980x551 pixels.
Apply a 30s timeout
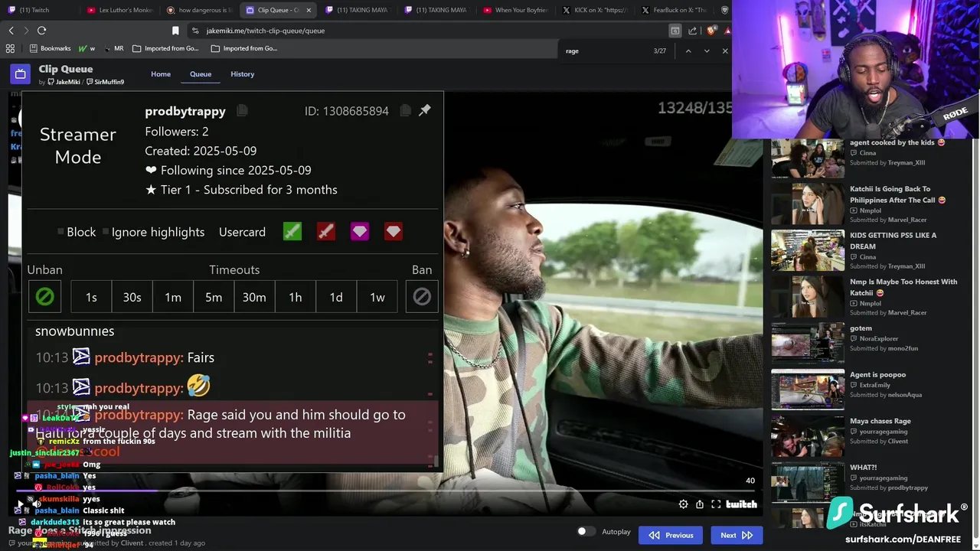point(132,297)
